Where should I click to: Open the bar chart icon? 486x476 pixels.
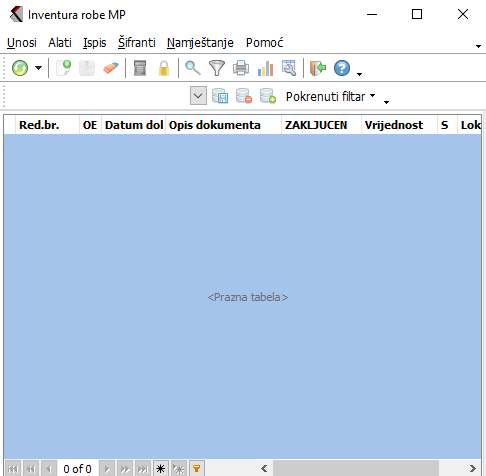coord(265,68)
